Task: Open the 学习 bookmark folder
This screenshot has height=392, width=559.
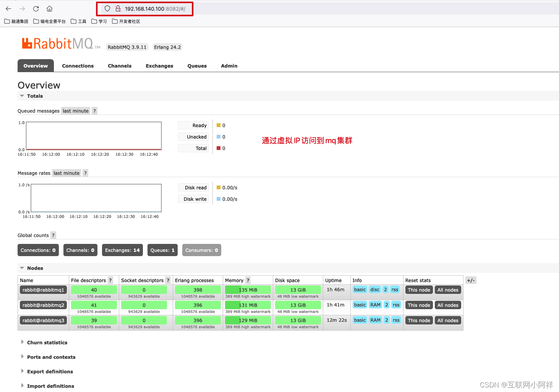Action: click(99, 21)
